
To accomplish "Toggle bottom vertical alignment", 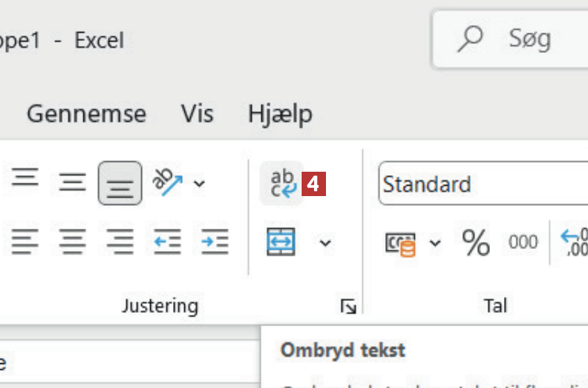I will pos(120,184).
